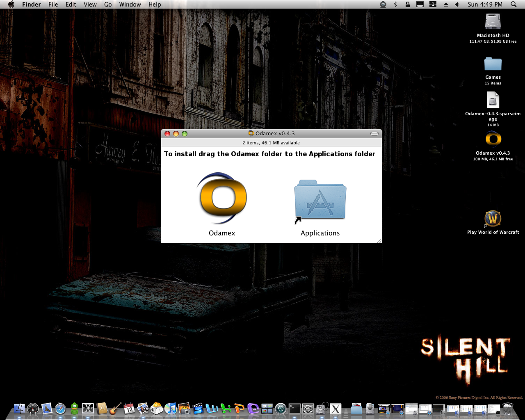This screenshot has height=420, width=525.
Task: Open the Bluetooth status menu
Action: click(x=395, y=5)
